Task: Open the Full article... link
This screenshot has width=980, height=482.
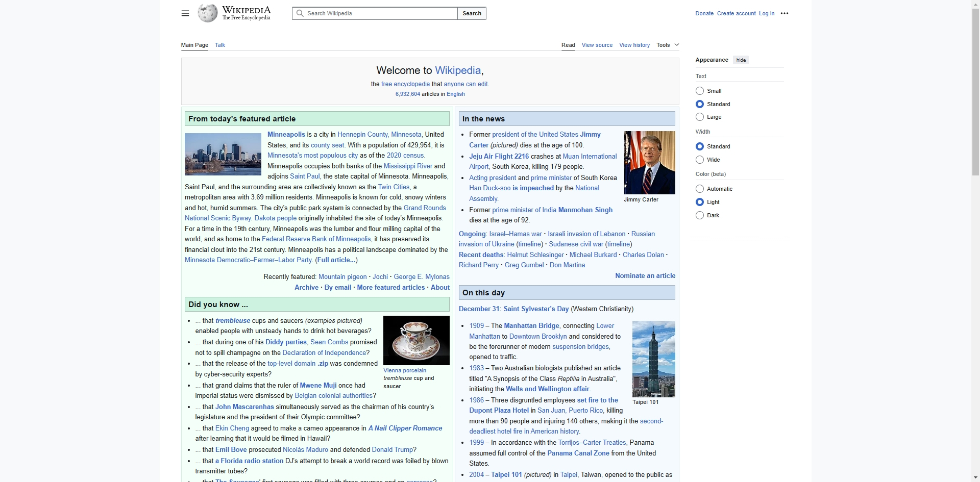Action: tap(336, 260)
